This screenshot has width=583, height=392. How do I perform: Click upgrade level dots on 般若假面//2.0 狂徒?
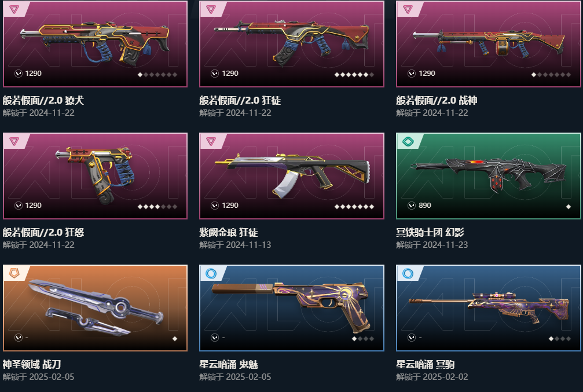[x=354, y=75]
